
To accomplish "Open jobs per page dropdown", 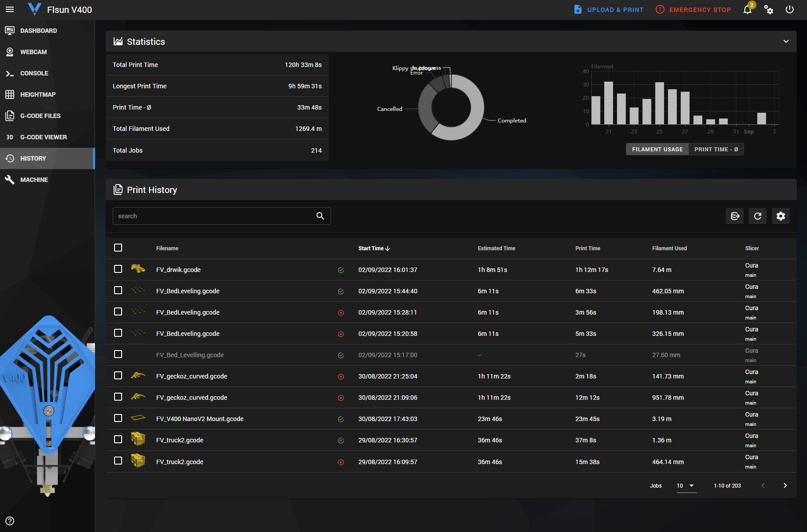I will 686,486.
